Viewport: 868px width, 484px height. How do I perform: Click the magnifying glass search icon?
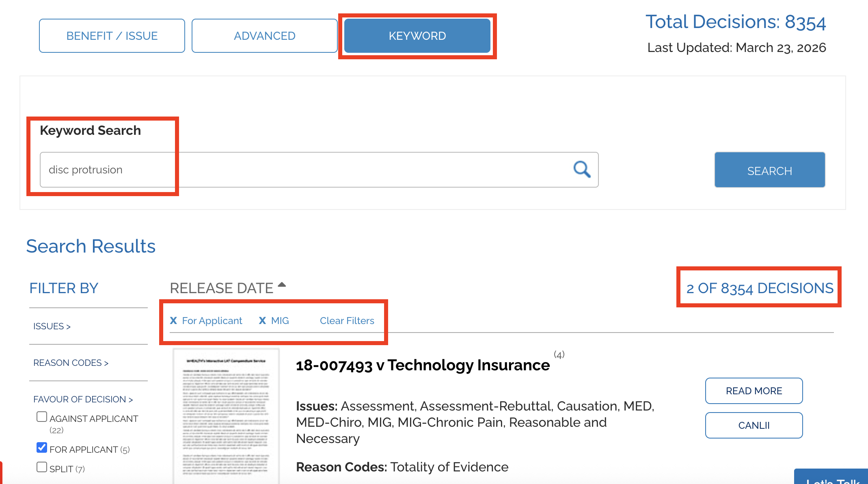pyautogui.click(x=581, y=169)
